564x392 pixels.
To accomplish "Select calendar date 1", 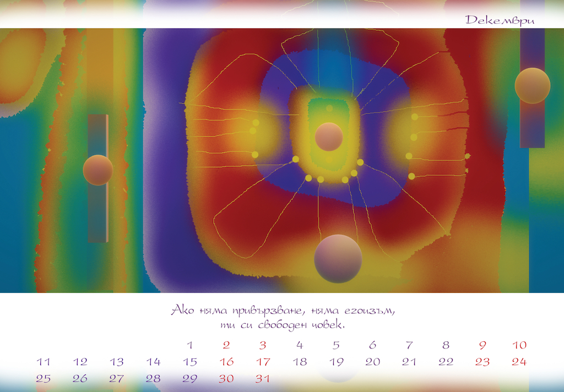I will 190,345.
